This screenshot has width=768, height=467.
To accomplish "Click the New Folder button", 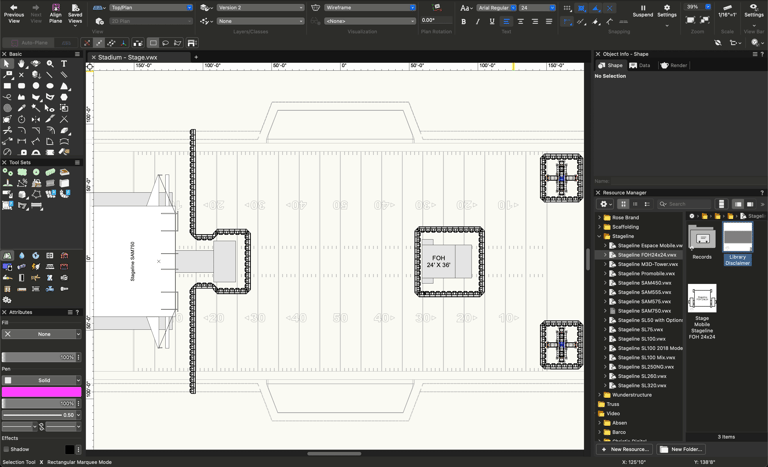I will pos(682,449).
